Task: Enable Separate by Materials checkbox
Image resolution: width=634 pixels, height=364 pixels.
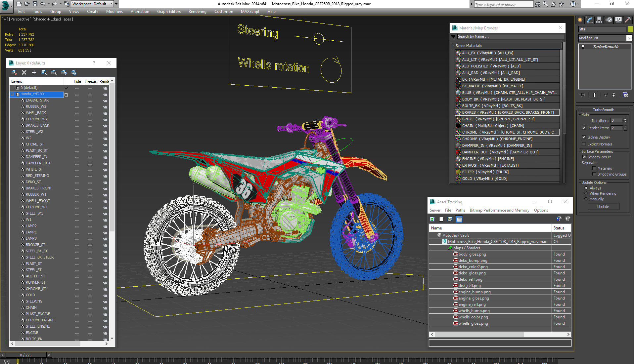Action: coord(594,168)
